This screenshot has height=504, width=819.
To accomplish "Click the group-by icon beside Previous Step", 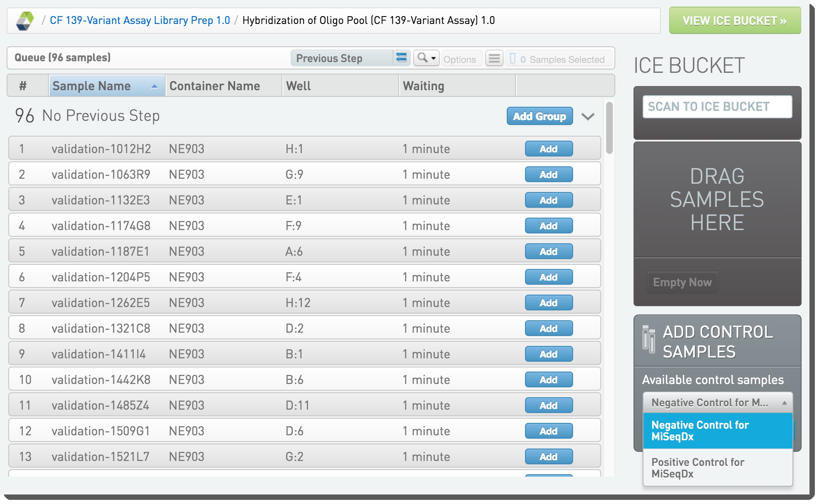I will 401,58.
